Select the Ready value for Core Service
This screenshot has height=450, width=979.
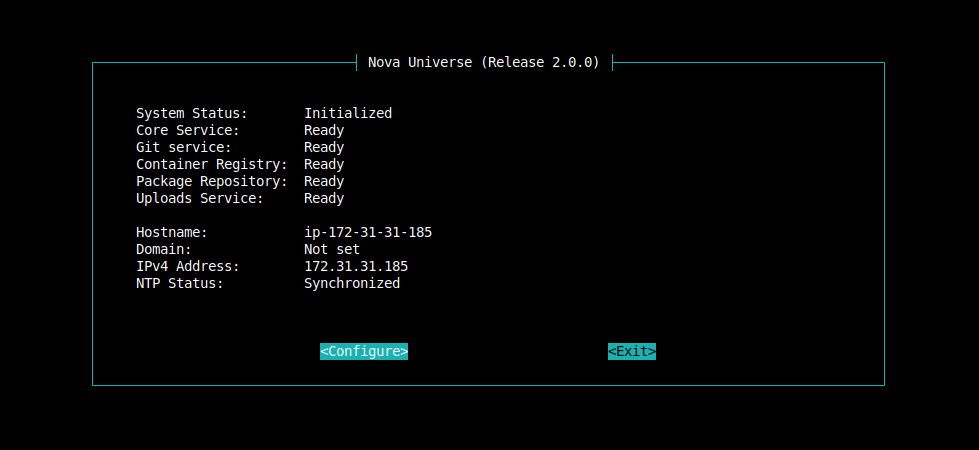coord(324,130)
